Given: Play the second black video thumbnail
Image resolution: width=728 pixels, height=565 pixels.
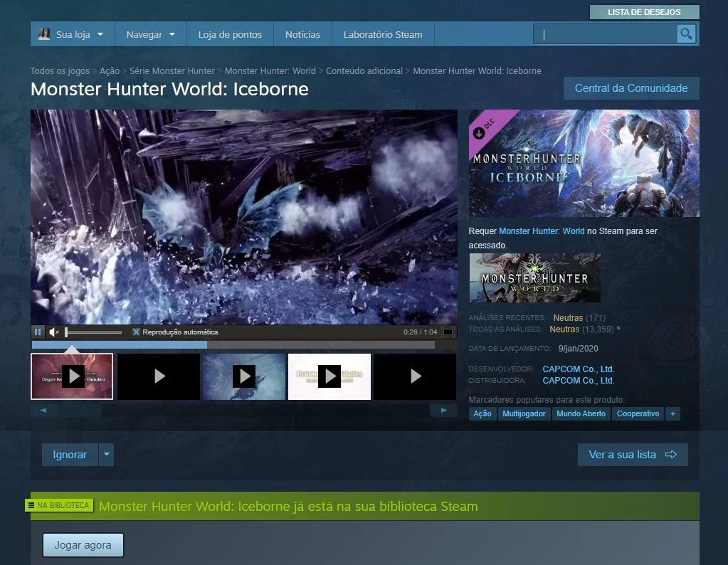Looking at the screenshot, I should 159,376.
